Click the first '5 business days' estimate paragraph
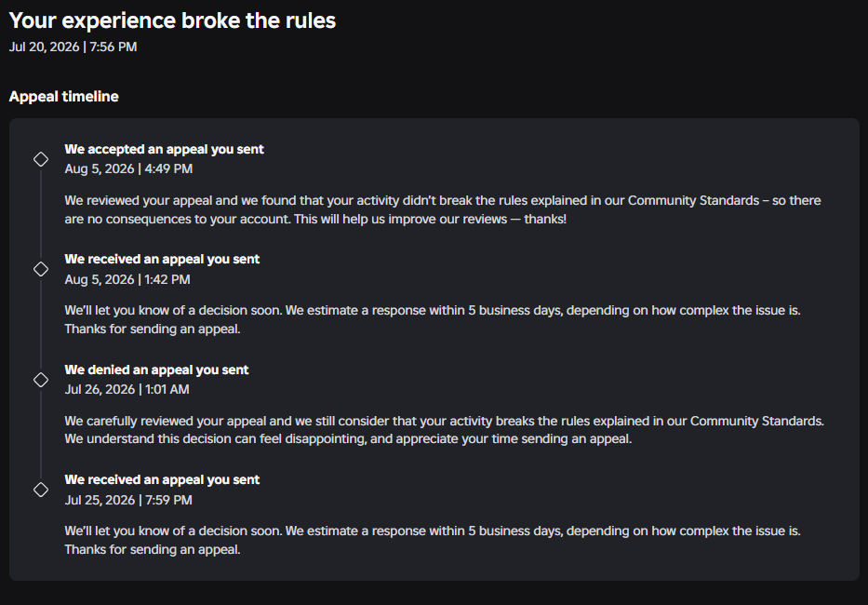868x605 pixels. click(433, 319)
